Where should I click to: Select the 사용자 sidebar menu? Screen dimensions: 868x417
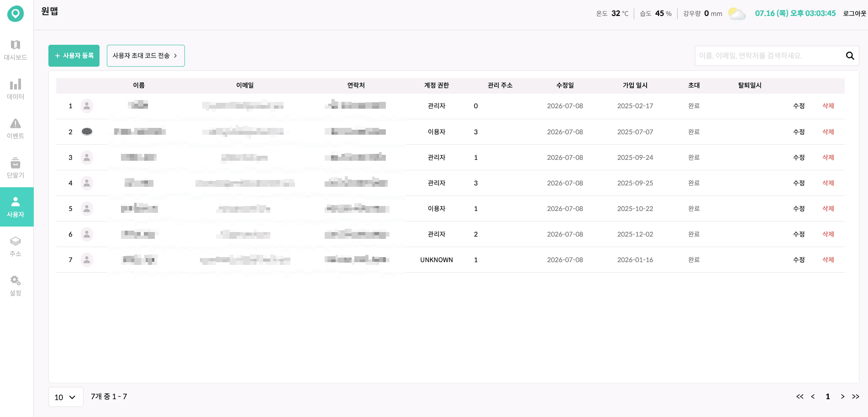tap(16, 207)
